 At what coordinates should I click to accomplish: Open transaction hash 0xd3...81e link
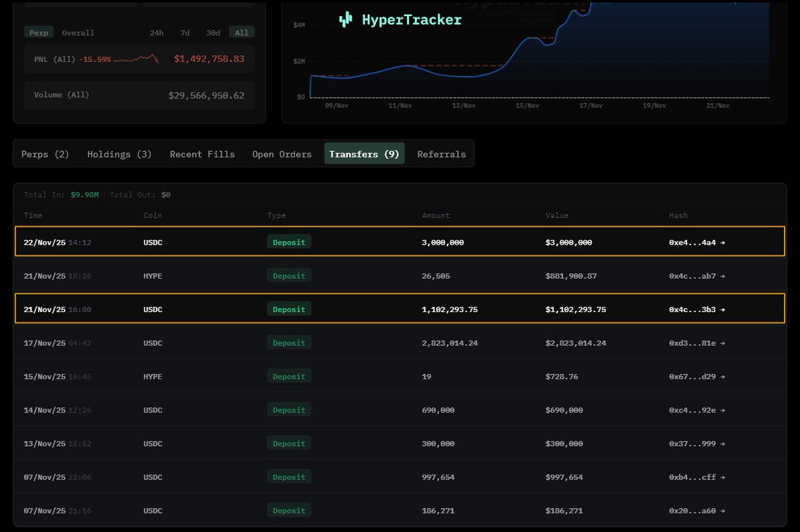point(697,343)
